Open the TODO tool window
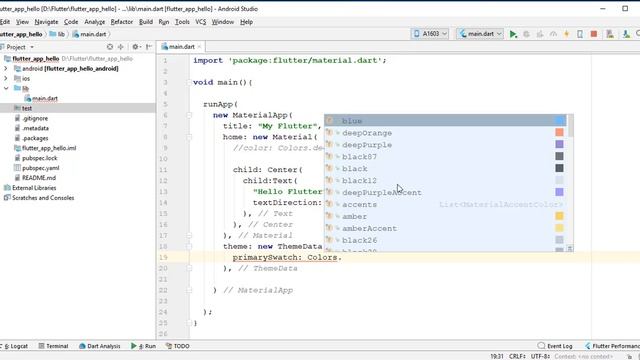The image size is (640, 360). point(178,346)
